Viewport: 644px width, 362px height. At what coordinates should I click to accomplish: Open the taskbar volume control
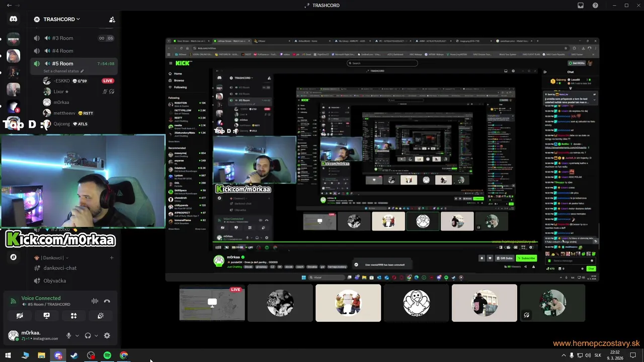[588, 355]
